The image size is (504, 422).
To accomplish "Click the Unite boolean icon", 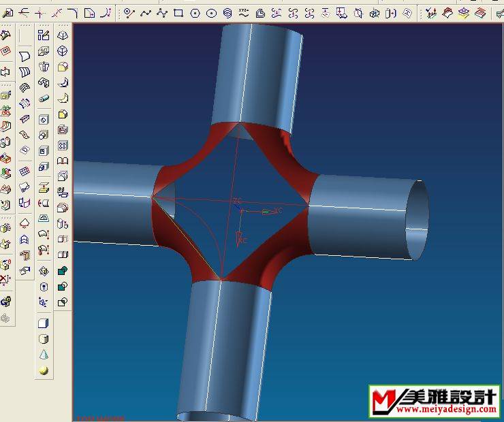I will coord(63,271).
